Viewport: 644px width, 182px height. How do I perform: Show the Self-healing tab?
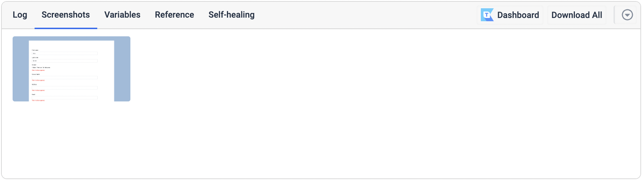pos(231,15)
